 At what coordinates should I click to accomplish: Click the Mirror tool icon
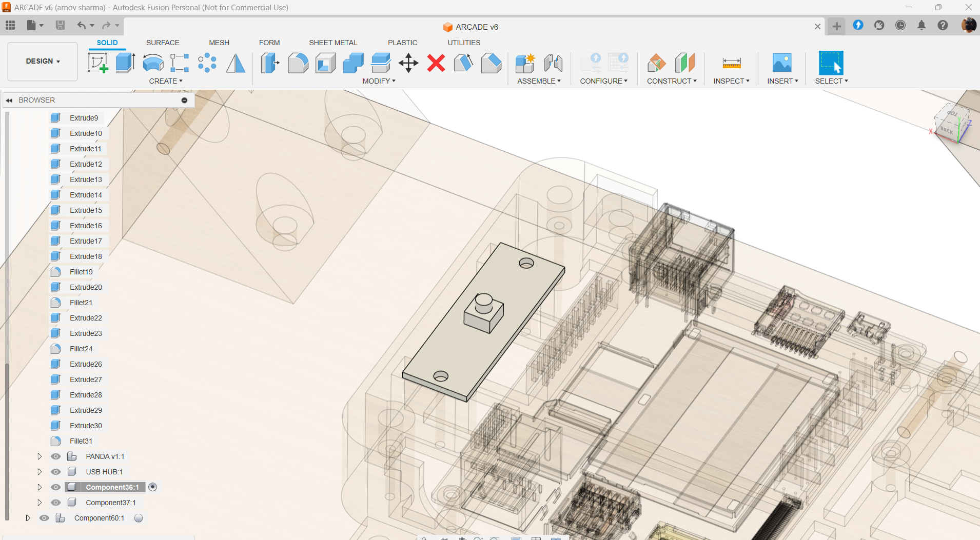click(x=236, y=63)
